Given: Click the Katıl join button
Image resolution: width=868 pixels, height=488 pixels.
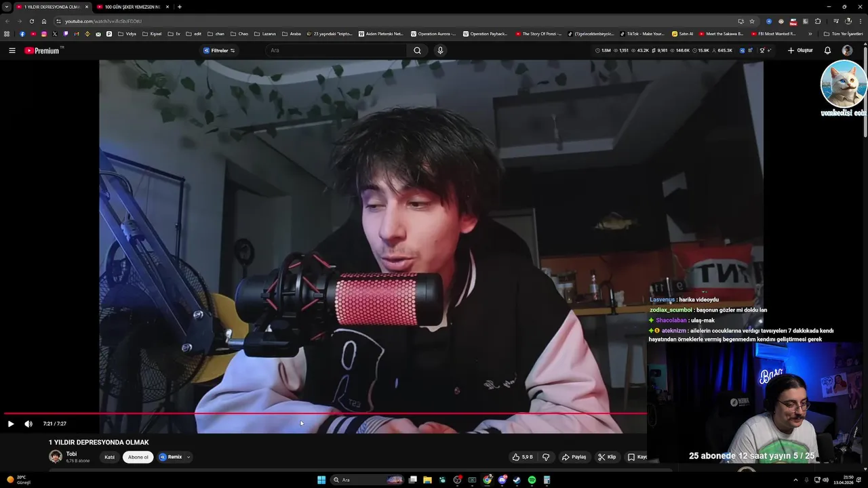Looking at the screenshot, I should tap(109, 457).
